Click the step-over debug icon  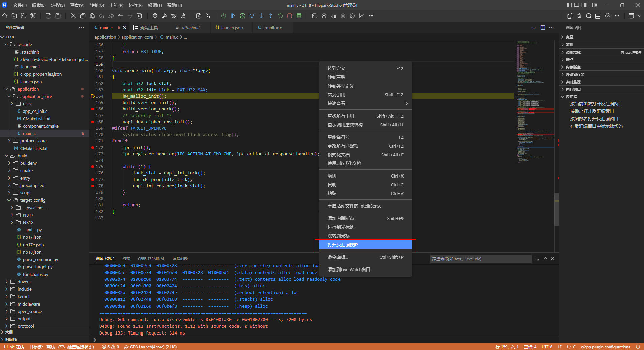252,16
